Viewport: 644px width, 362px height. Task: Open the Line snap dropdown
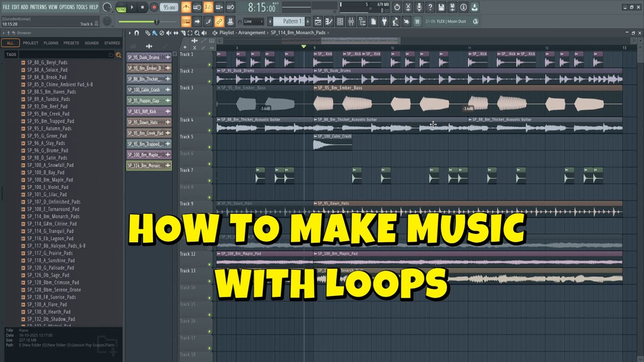[254, 22]
